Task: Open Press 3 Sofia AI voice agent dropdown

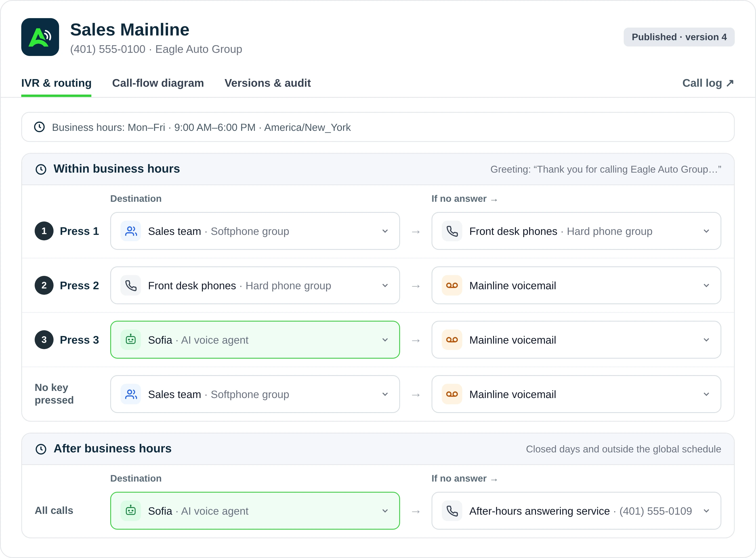Action: [x=255, y=340]
